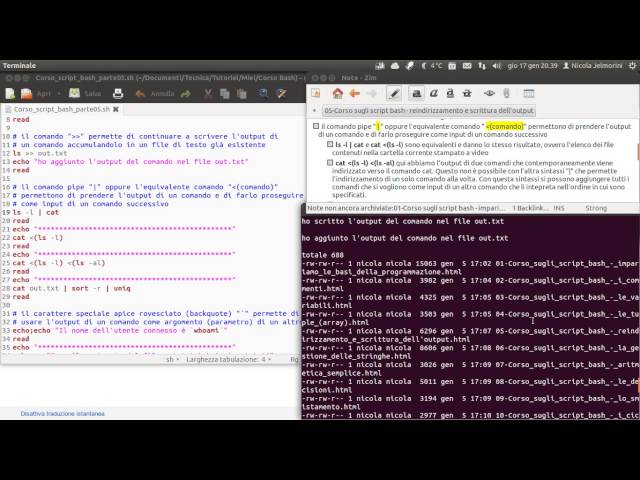Screen dimensions: 640x480
Task: Apply italic emphasis formatting in Zim
Action: click(x=433, y=93)
